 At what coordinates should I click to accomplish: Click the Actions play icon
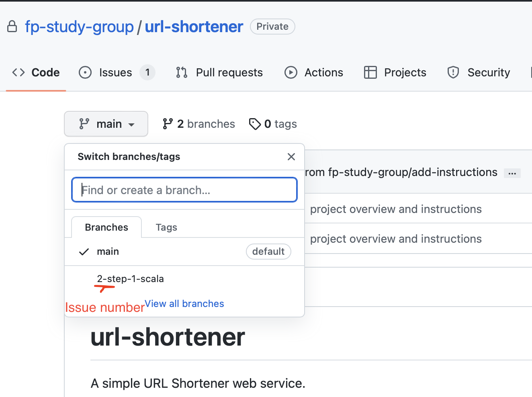click(291, 72)
